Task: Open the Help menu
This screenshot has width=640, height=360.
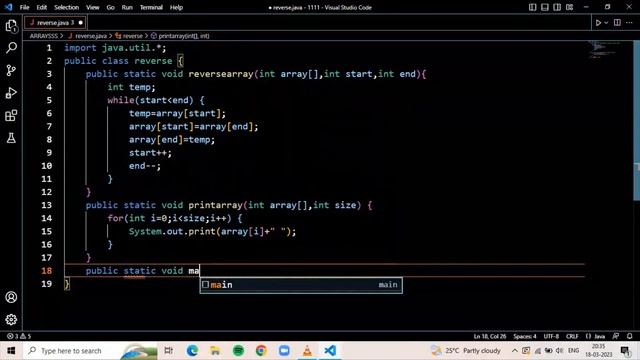Action: [x=176, y=7]
